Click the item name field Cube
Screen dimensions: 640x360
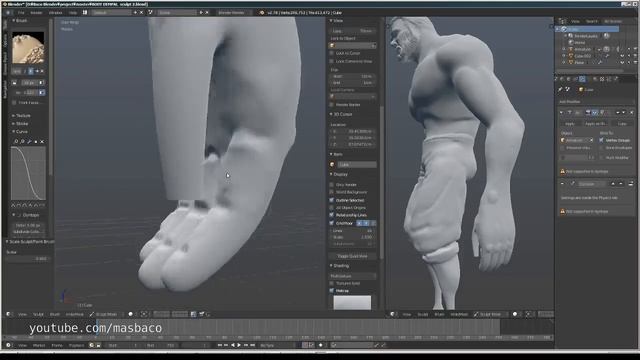[x=356, y=164]
